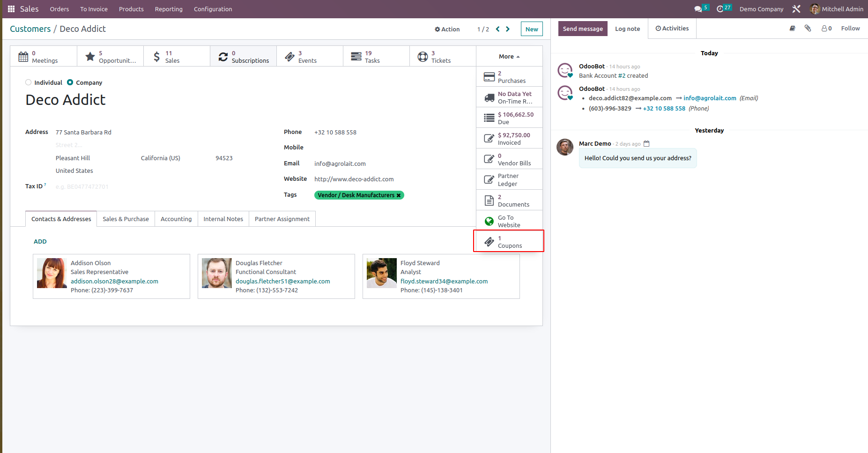Screen dimensions: 868x453
Task: Click the Street 2 input field
Action: [159, 145]
